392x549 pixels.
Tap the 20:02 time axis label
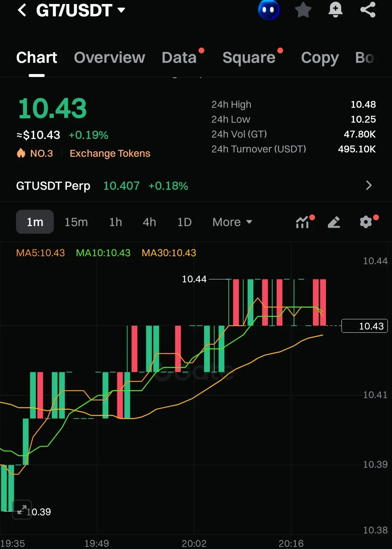pyautogui.click(x=194, y=543)
